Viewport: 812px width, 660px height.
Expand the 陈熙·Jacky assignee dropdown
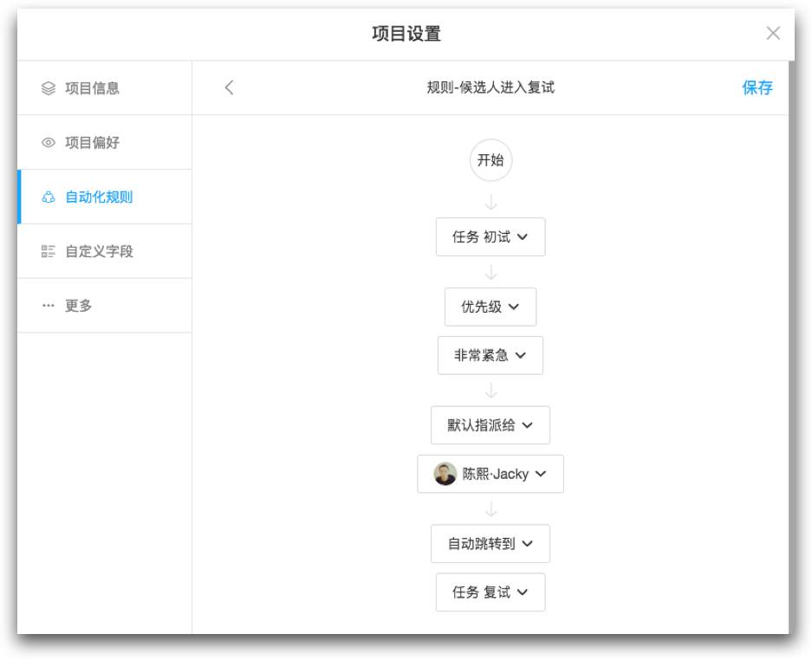click(x=490, y=474)
